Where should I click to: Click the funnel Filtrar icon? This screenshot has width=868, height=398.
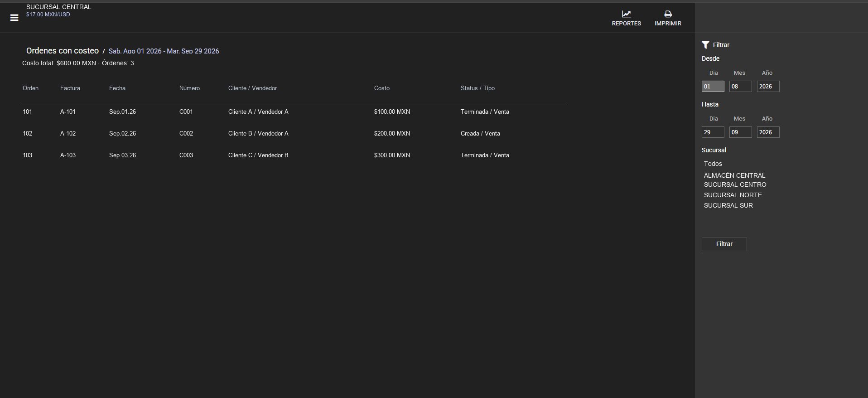705,45
